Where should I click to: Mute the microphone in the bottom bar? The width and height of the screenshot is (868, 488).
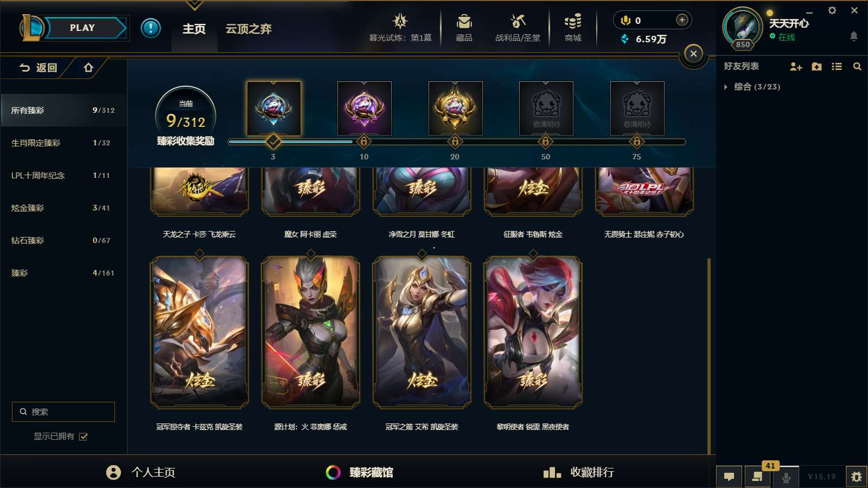point(786,477)
